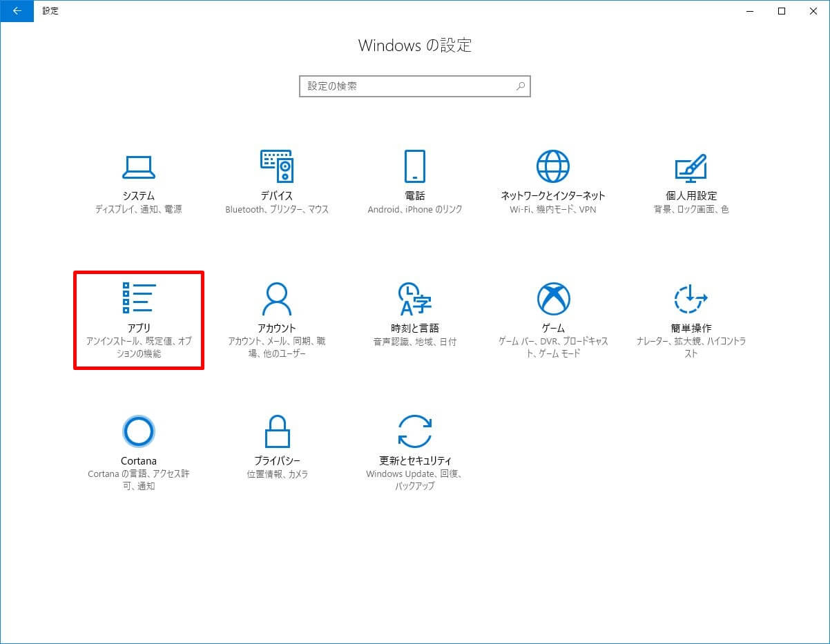The height and width of the screenshot is (644, 830).
Task: Click the Cortana label
Action: point(139,461)
